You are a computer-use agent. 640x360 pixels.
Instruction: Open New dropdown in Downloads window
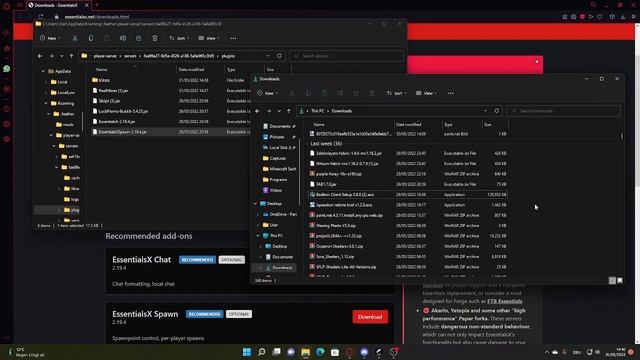click(x=267, y=93)
